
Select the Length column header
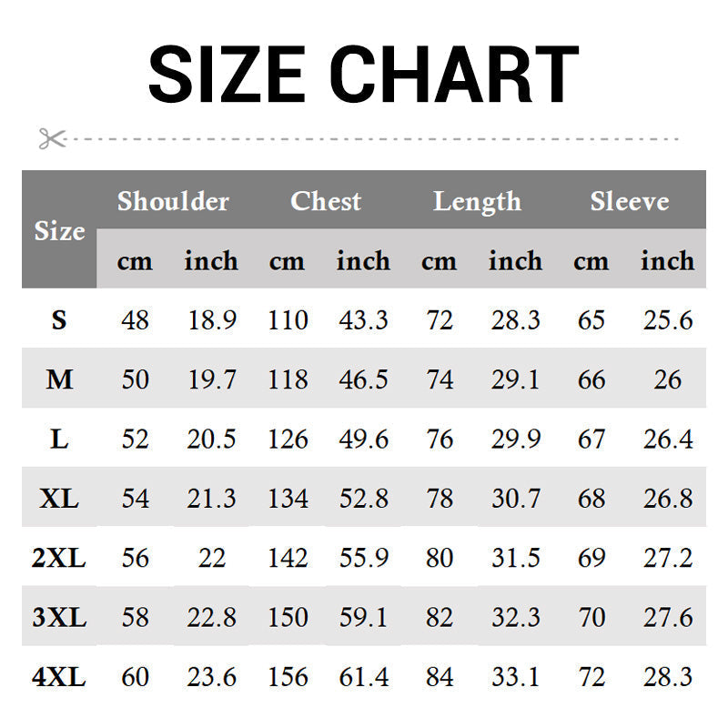[477, 202]
